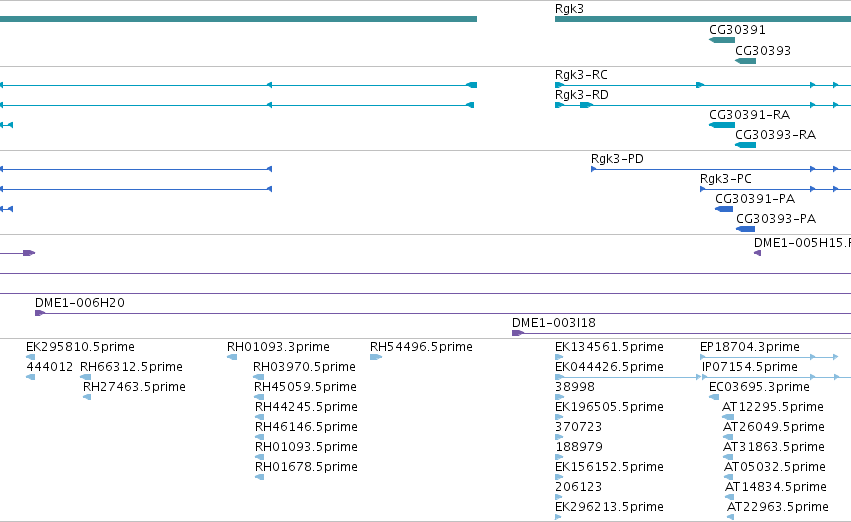
Task: Select the AT14834.5prime EST
Action: pyautogui.click(x=729, y=497)
